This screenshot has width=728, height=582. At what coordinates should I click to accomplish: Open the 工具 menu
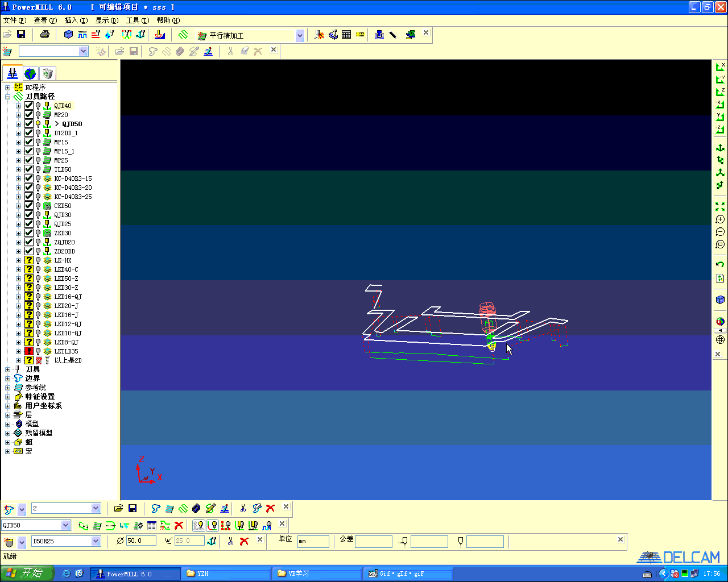pyautogui.click(x=137, y=20)
